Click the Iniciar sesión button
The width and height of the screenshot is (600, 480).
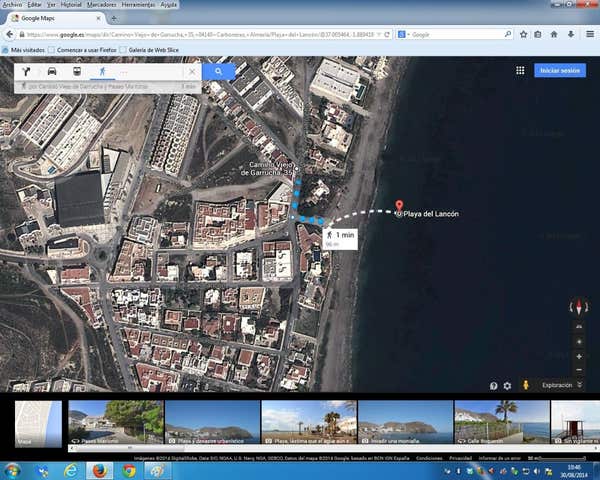tap(560, 71)
